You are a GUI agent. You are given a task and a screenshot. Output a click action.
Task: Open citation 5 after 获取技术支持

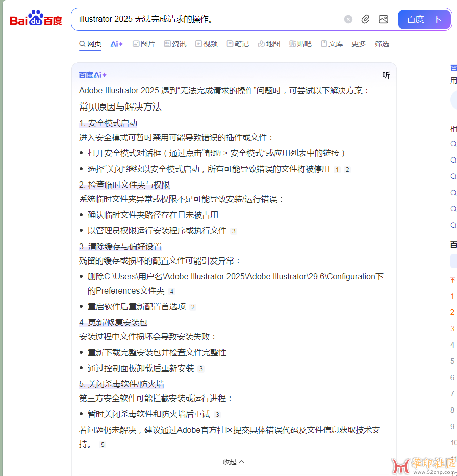click(x=103, y=445)
